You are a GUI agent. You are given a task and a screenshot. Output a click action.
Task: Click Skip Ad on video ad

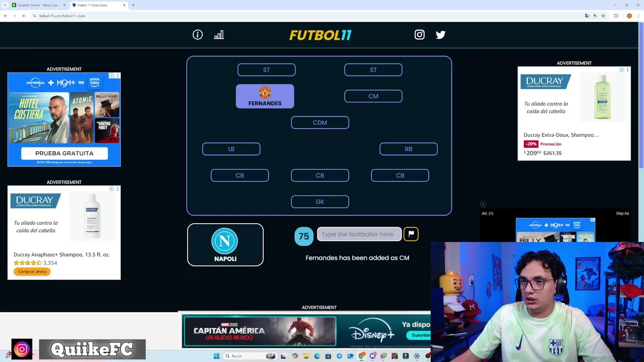point(622,214)
